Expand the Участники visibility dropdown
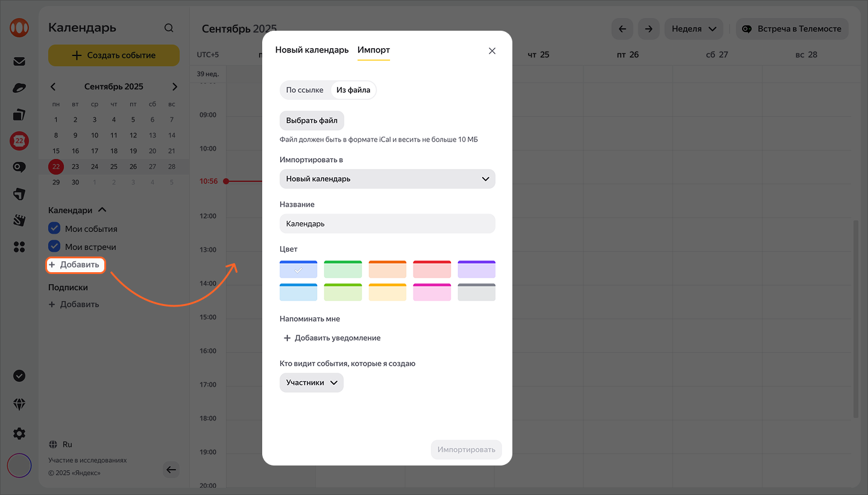 point(311,383)
